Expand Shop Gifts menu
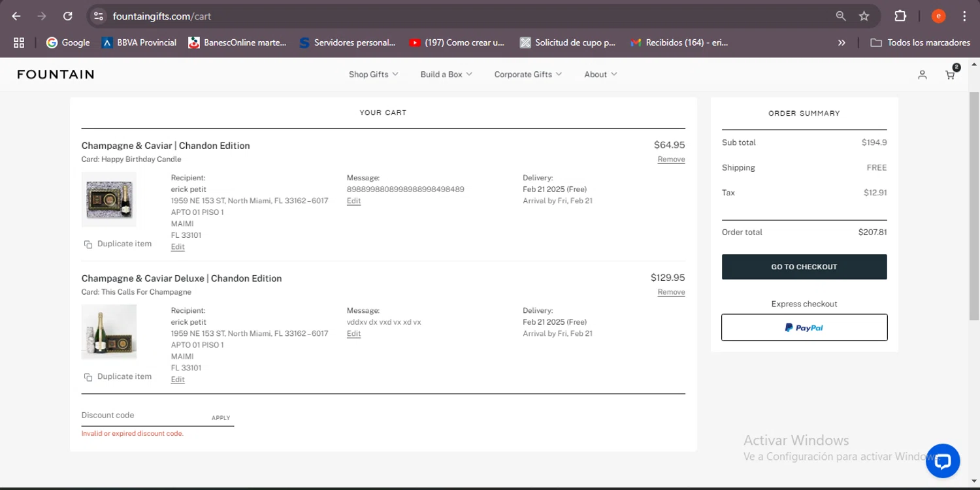Viewport: 980px width, 490px height. (373, 74)
